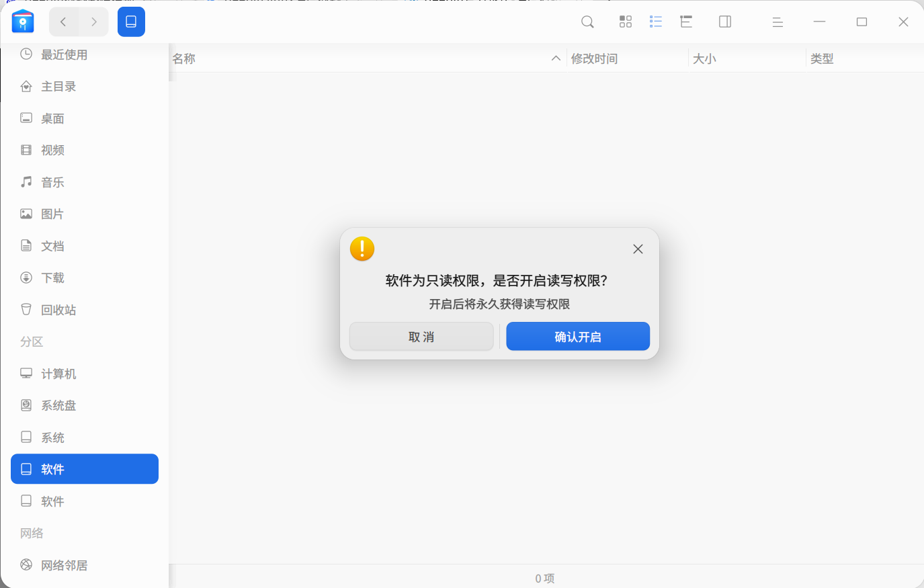Switch to list view
924x588 pixels.
point(656,22)
